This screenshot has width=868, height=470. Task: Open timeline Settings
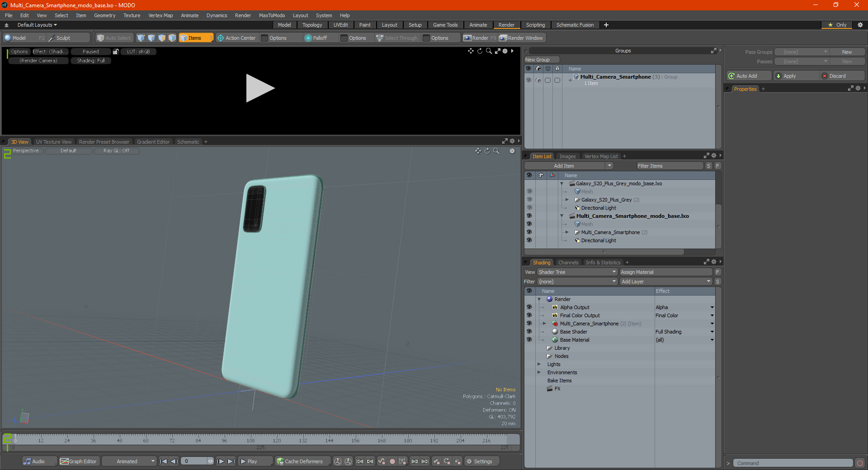point(482,461)
